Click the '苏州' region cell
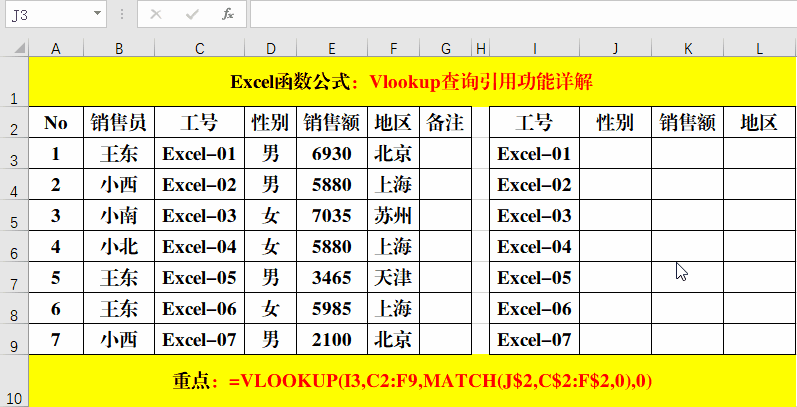The image size is (797, 407). (x=393, y=215)
